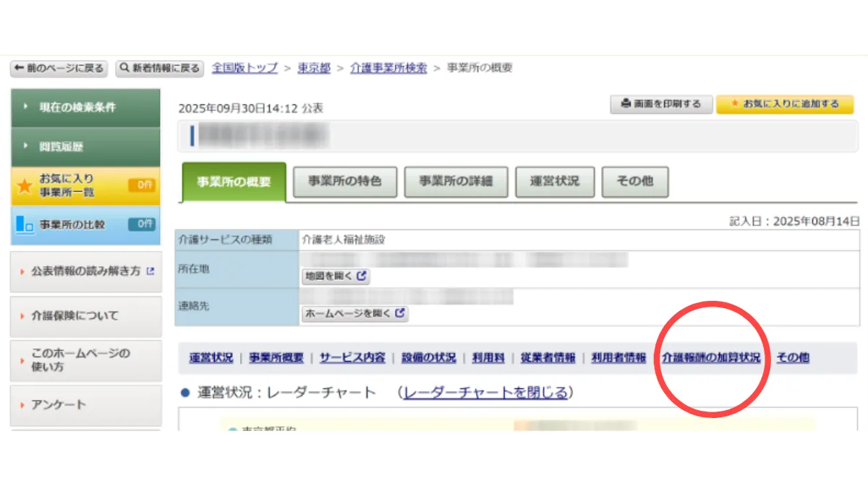Open アンケート sidebar item
Image resolution: width=868 pixels, height=486 pixels.
[x=86, y=405]
